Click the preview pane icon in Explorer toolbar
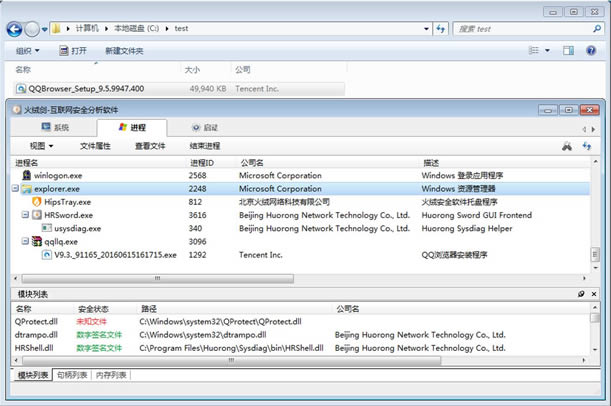This screenshot has width=611, height=406. 567,50
